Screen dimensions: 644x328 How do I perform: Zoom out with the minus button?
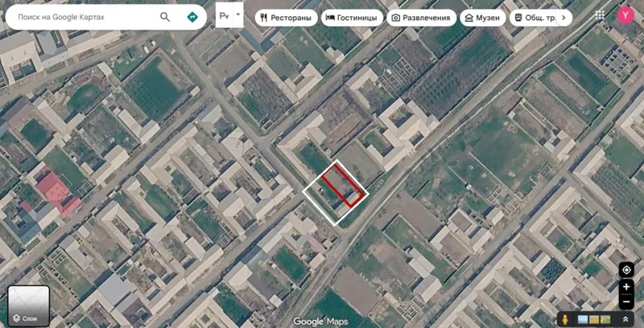click(x=626, y=301)
